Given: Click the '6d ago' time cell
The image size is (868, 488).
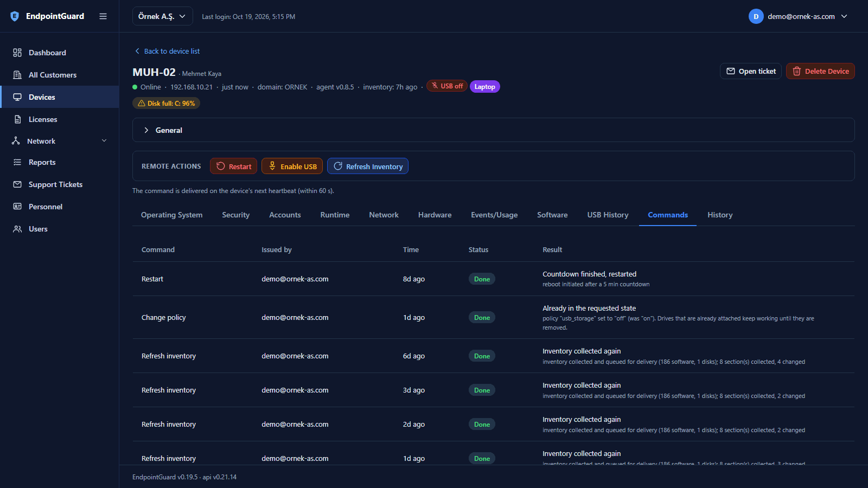Looking at the screenshot, I should 414,356.
